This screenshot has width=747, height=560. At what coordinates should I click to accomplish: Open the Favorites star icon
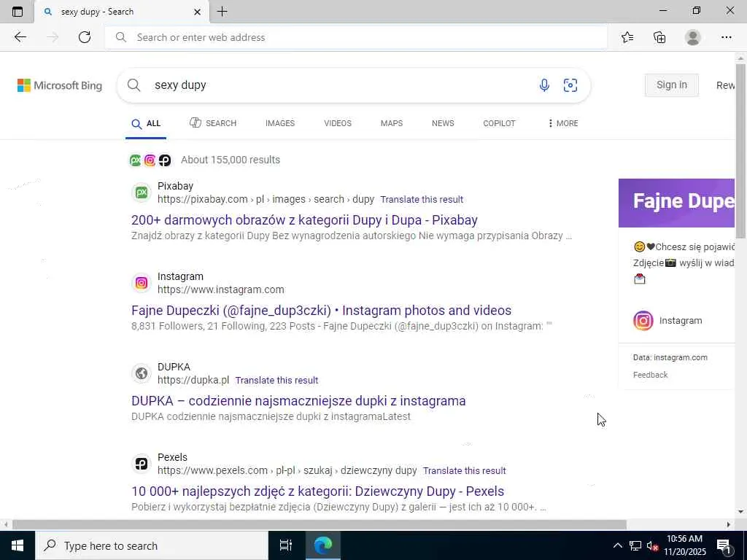point(627,37)
